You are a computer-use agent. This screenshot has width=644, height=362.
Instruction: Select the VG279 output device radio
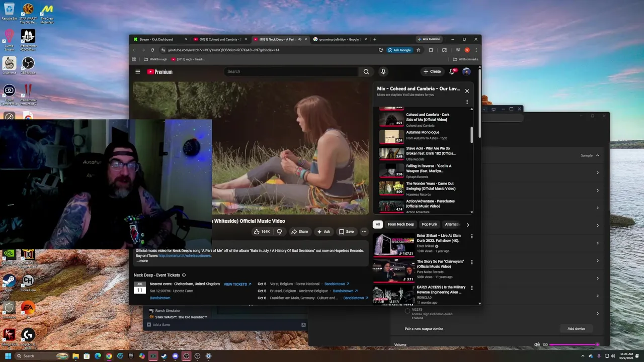[x=408, y=311]
